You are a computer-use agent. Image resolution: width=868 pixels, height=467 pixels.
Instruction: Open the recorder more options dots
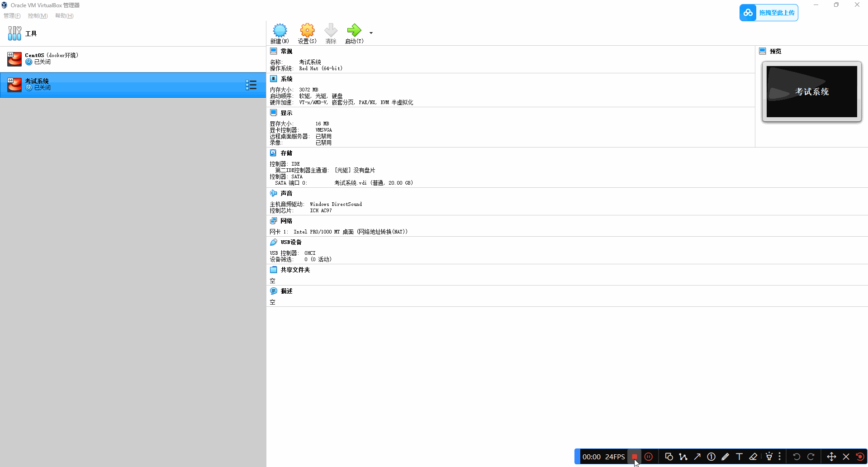pyautogui.click(x=779, y=457)
